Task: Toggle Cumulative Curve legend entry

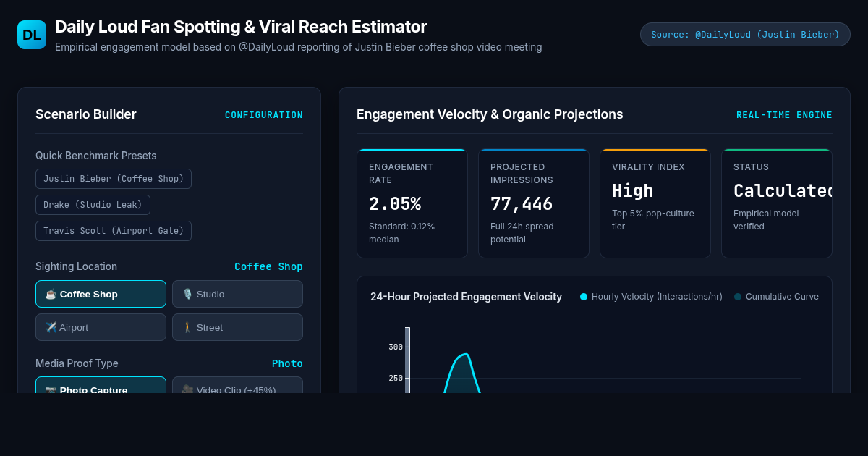Action: click(x=776, y=297)
